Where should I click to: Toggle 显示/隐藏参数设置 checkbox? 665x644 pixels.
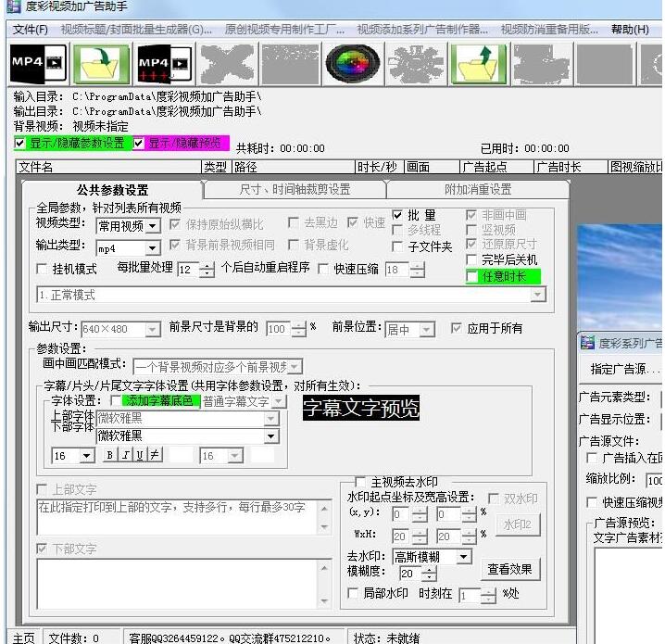(19, 143)
